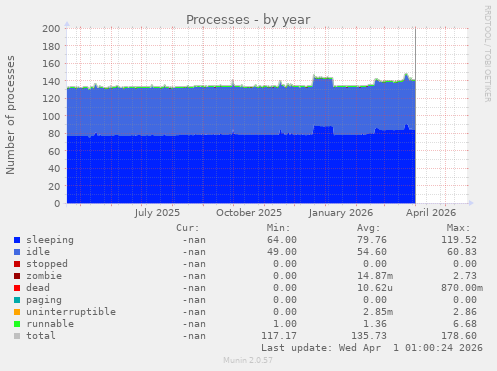Click uninterruptible avg value 2.85m

[x=378, y=312]
